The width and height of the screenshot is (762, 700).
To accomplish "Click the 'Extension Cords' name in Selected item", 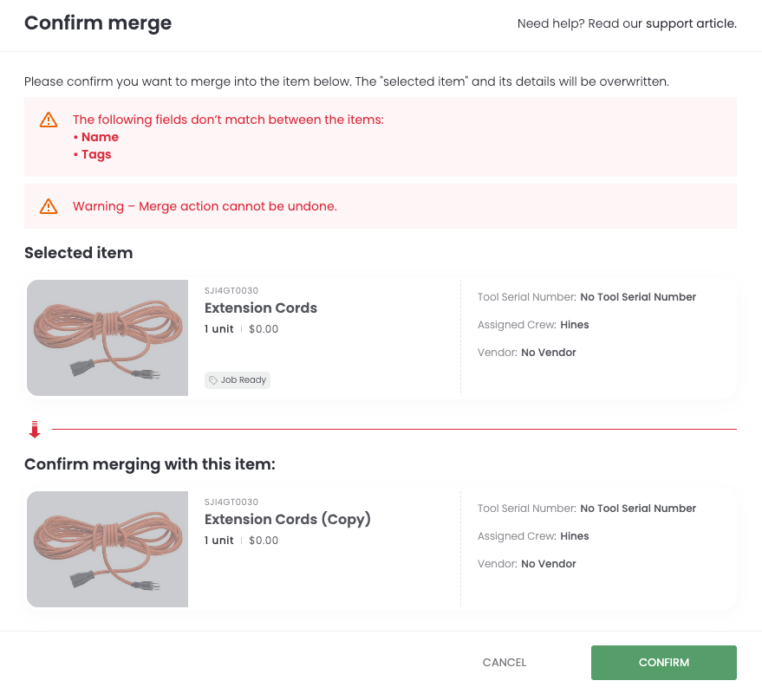I will point(261,308).
